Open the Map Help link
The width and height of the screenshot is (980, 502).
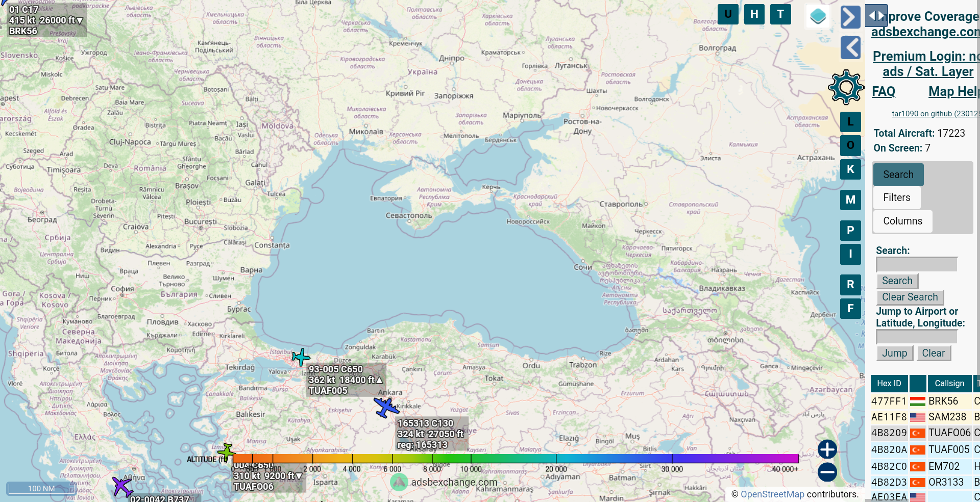(953, 91)
